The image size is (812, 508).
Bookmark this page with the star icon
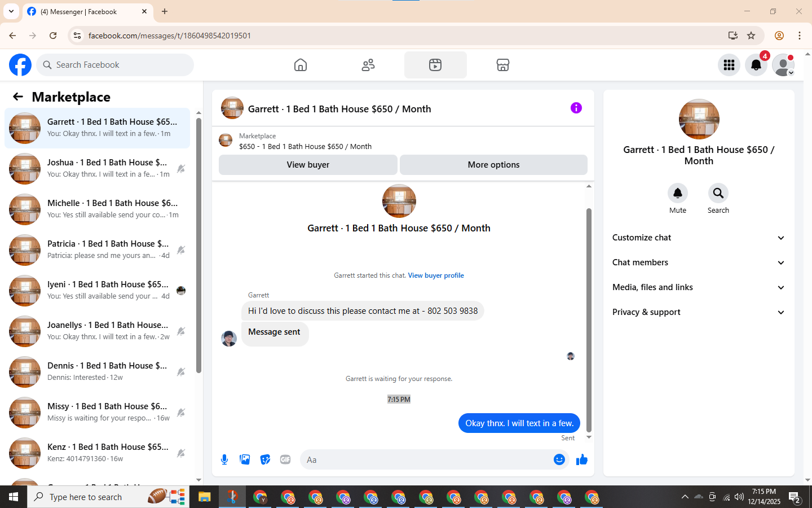click(751, 36)
